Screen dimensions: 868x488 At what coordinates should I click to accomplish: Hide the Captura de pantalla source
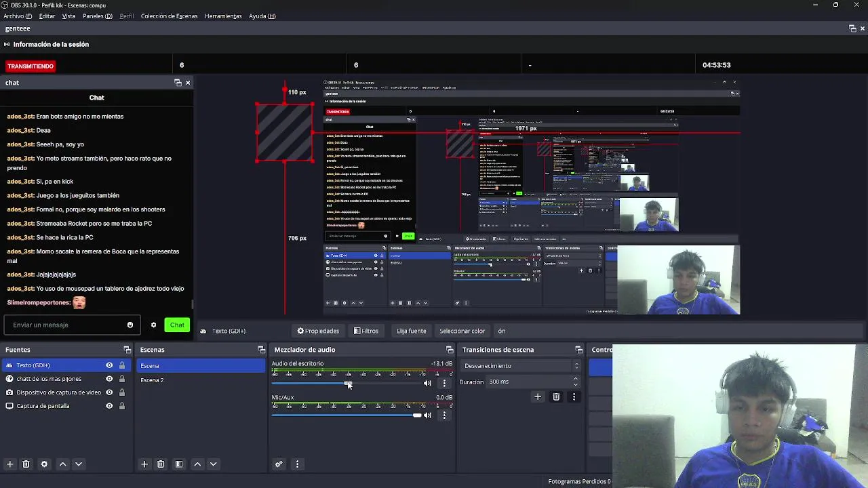[x=109, y=406]
